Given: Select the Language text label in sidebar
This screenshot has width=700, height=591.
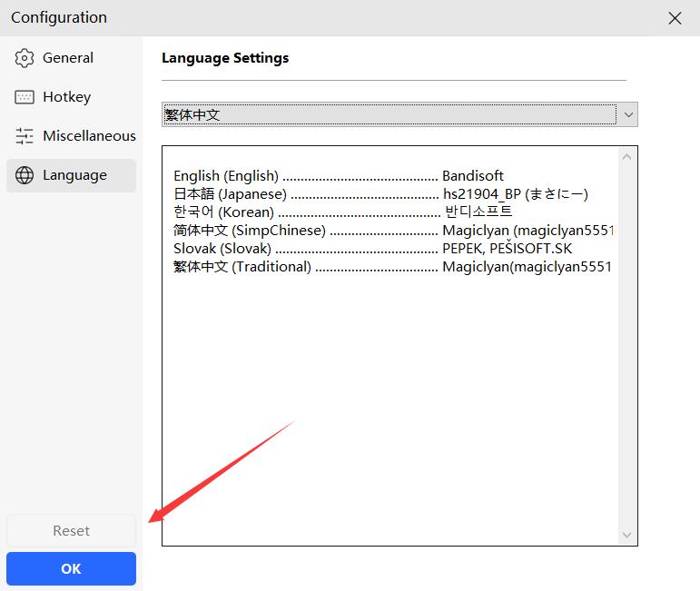Looking at the screenshot, I should (74, 175).
